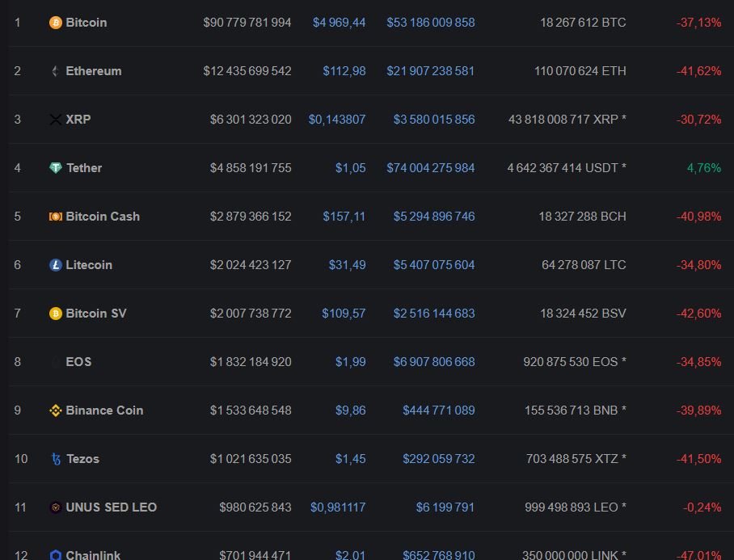Select the Litecoin logo icon
Screen dimensions: 734x560
click(54, 264)
